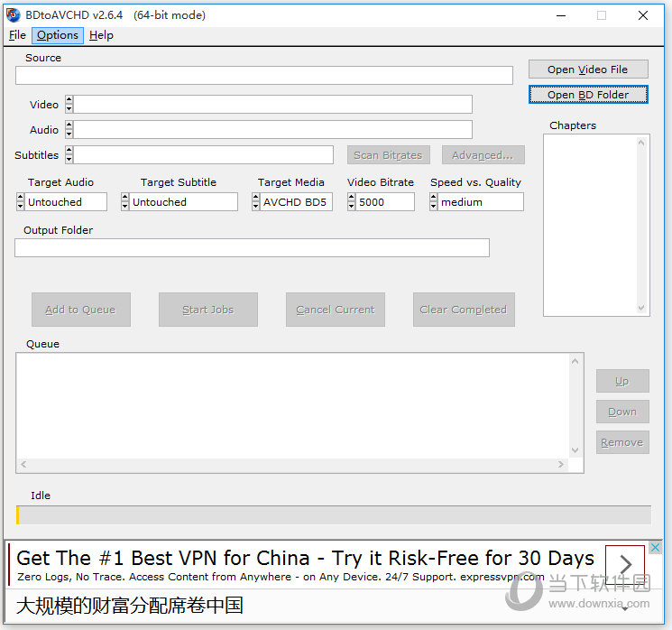Click the Open BD Folder button

[588, 95]
